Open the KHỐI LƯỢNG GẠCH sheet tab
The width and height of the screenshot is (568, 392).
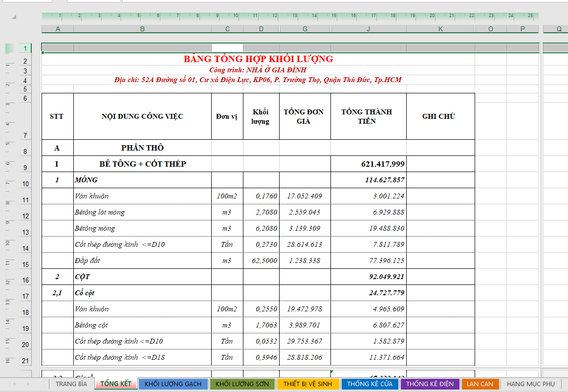click(x=173, y=384)
